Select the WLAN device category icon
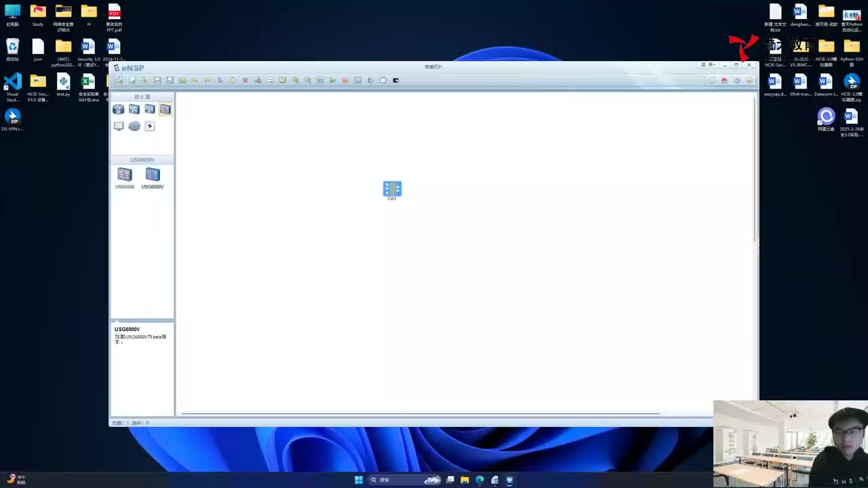Screen dimensions: 868x488 150,109
